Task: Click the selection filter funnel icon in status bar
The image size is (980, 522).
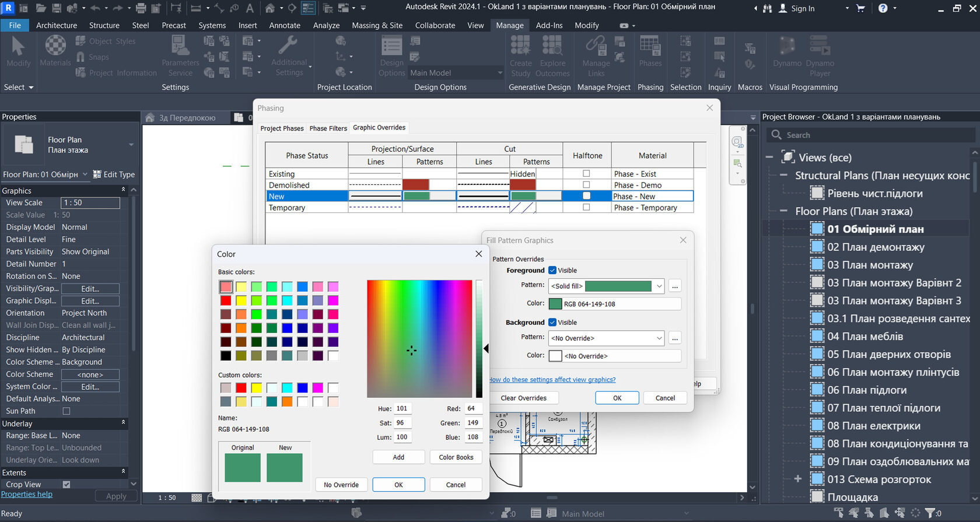Action: click(x=930, y=513)
